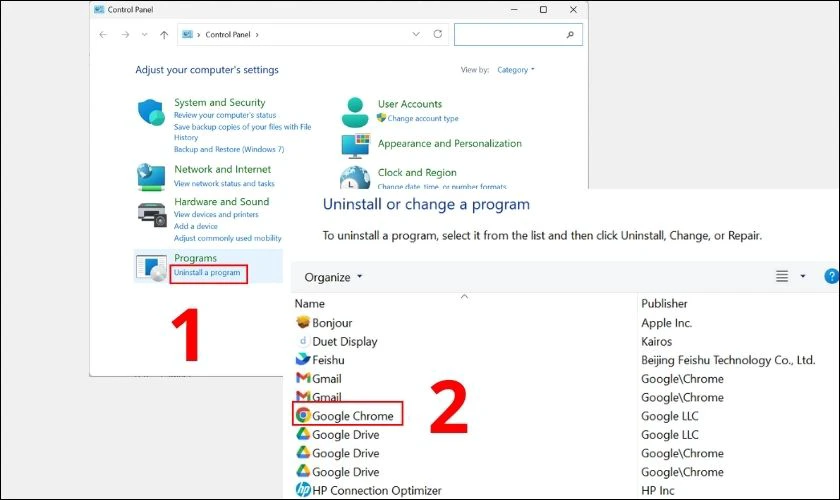Open Network and Internet category
The width and height of the screenshot is (840, 500).
[222, 169]
